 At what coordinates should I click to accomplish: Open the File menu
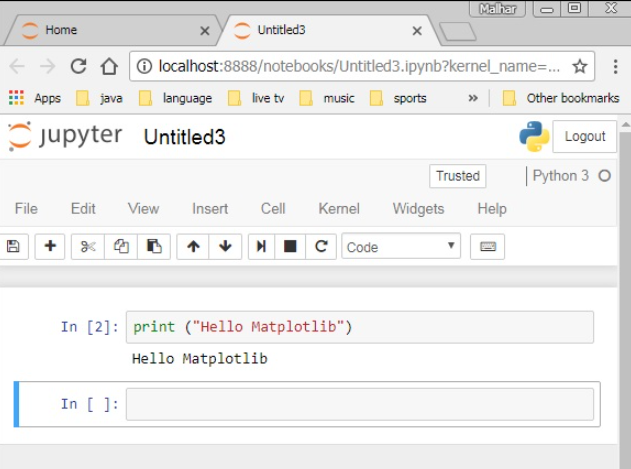click(26, 209)
